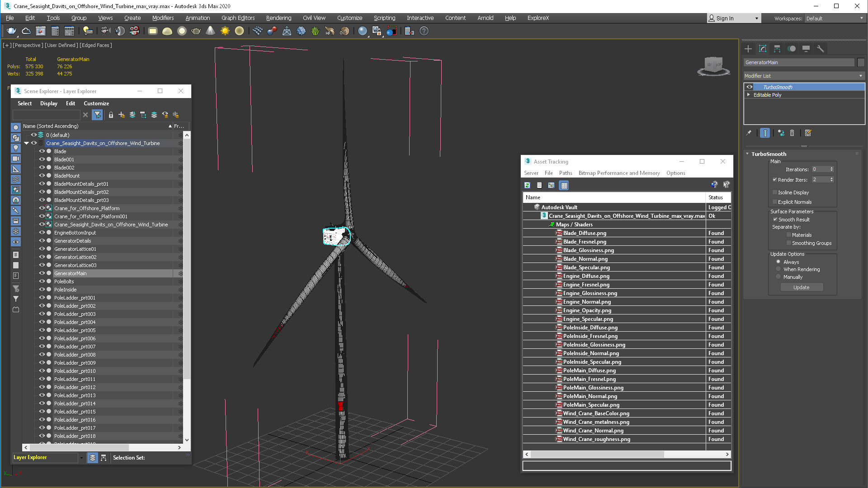Viewport: 868px width, 488px height.
Task: Open the Workspaces Default dropdown
Action: [835, 19]
